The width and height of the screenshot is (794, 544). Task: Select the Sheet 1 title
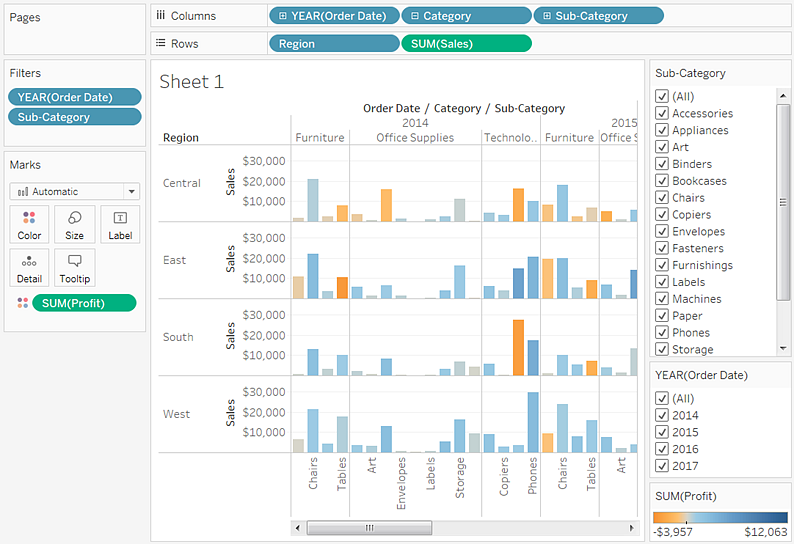[192, 82]
